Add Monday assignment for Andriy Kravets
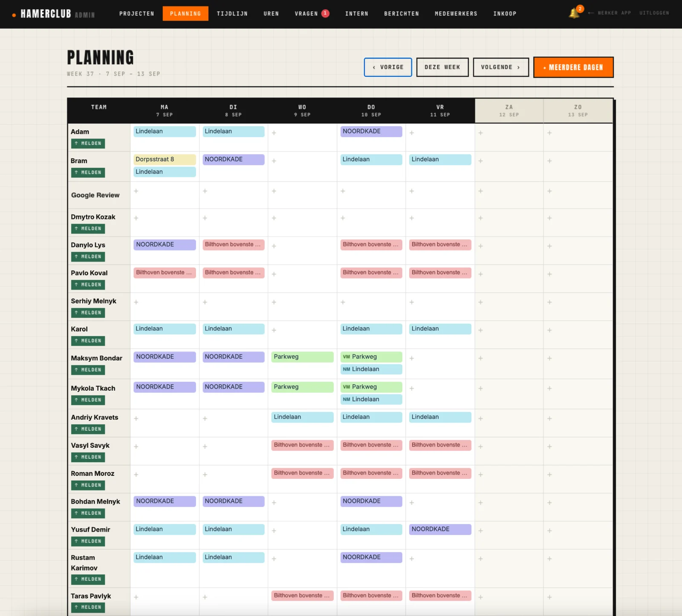682x616 pixels. click(136, 418)
